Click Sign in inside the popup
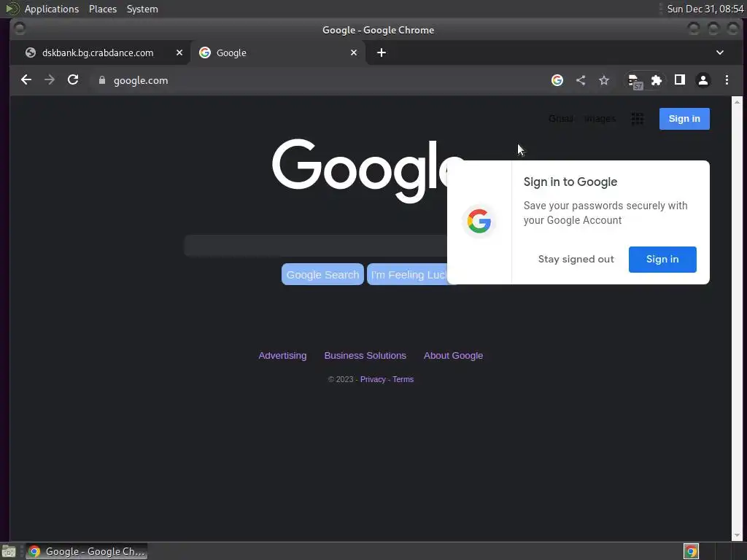 662,259
